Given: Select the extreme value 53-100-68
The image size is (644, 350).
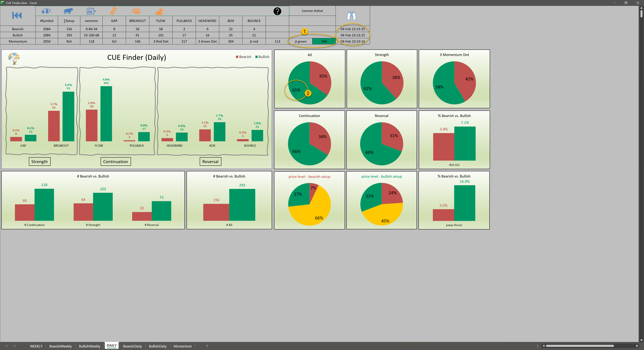Looking at the screenshot, I should point(92,35).
